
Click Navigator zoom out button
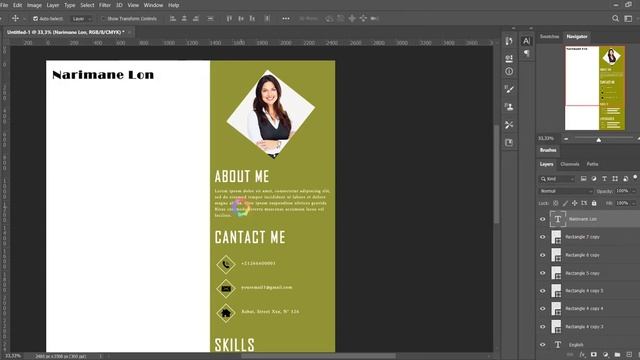(566, 139)
